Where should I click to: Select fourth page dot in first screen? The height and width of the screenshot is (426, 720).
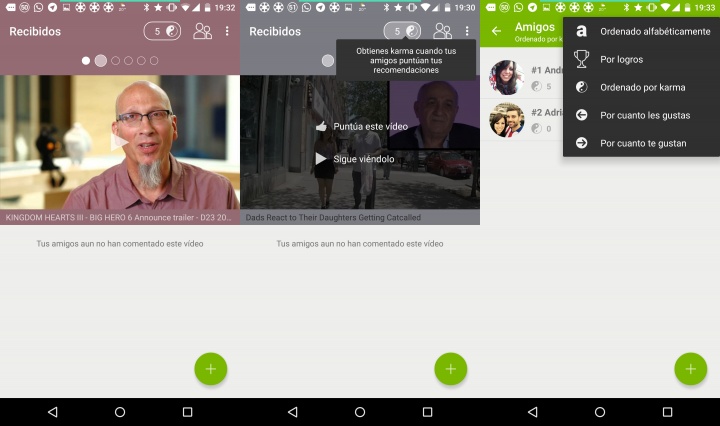tap(128, 61)
